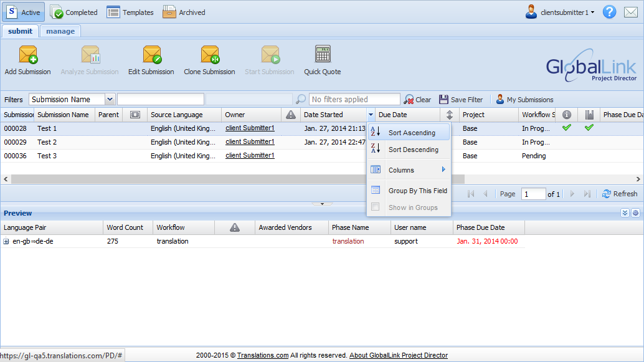Open client Submitter1 link in Test 3 row

(250, 155)
